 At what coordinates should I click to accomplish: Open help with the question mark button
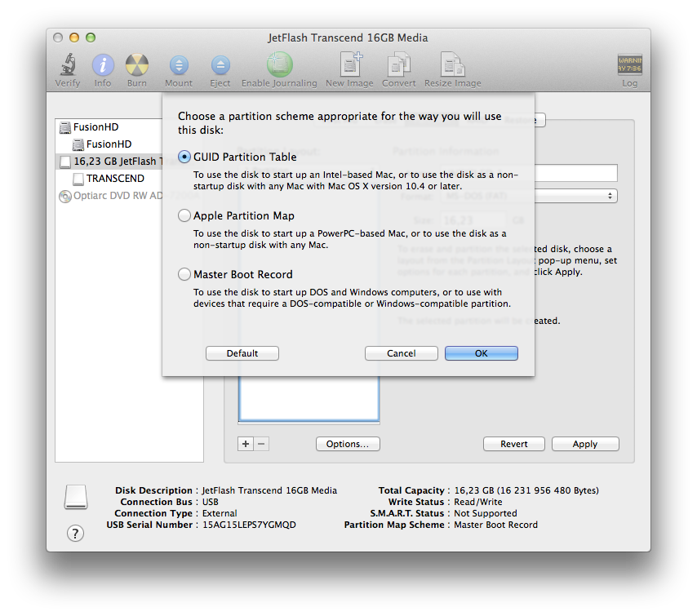pyautogui.click(x=75, y=533)
